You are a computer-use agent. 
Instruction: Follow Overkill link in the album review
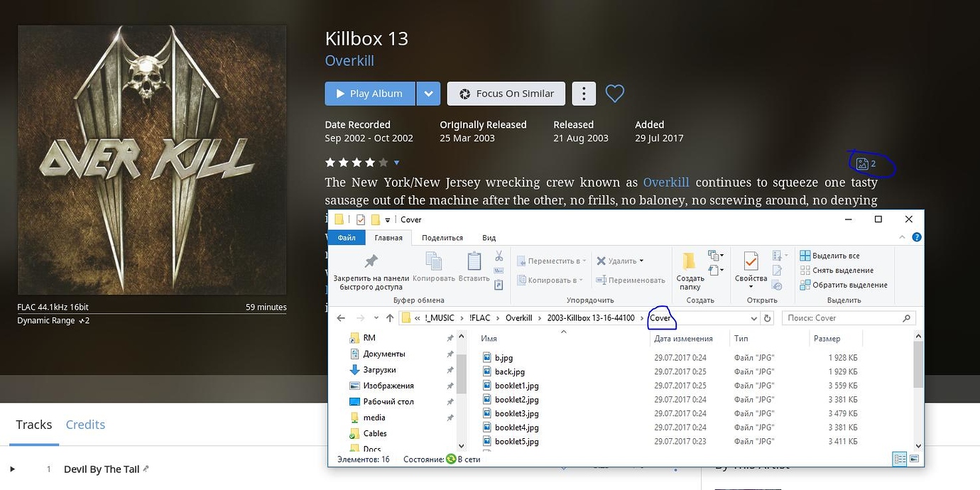(x=666, y=183)
